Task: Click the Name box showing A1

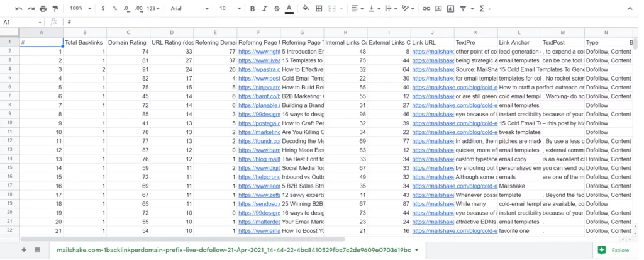Action: point(19,22)
